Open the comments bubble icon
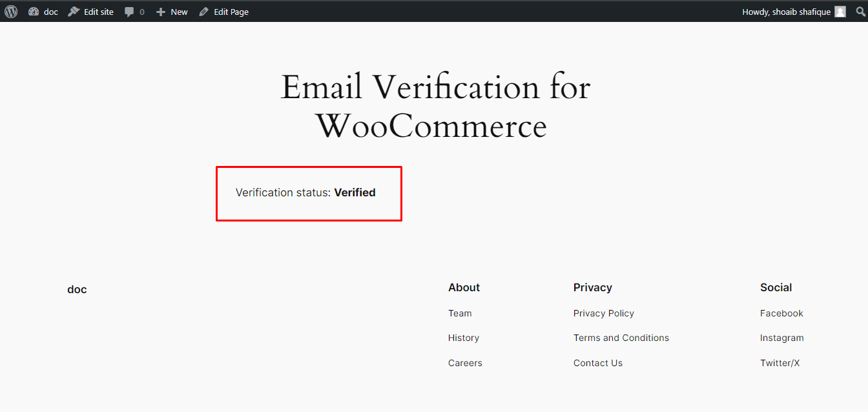Image resolution: width=868 pixels, height=412 pixels. (130, 12)
